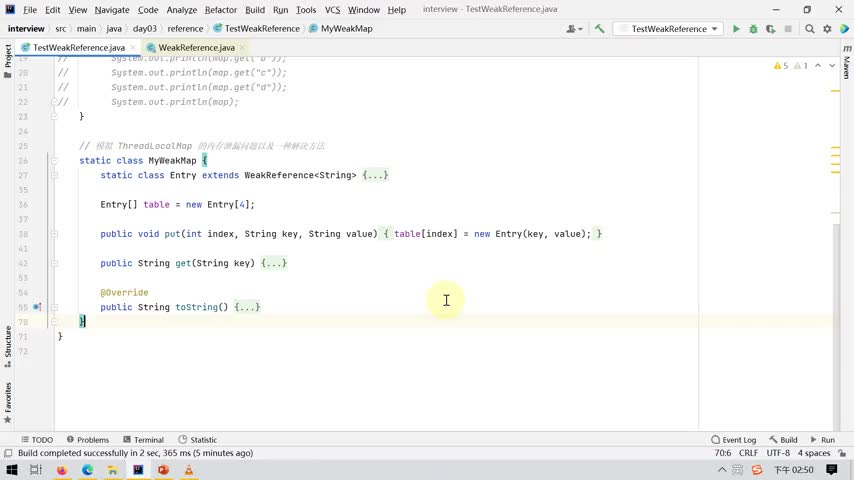
Task: Expand the folded get method body
Action: (274, 263)
